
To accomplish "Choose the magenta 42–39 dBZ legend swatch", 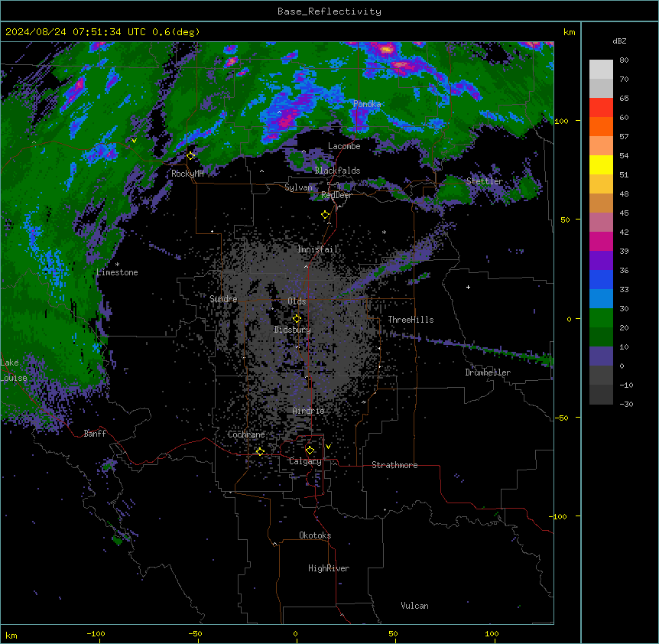I will coord(601,241).
